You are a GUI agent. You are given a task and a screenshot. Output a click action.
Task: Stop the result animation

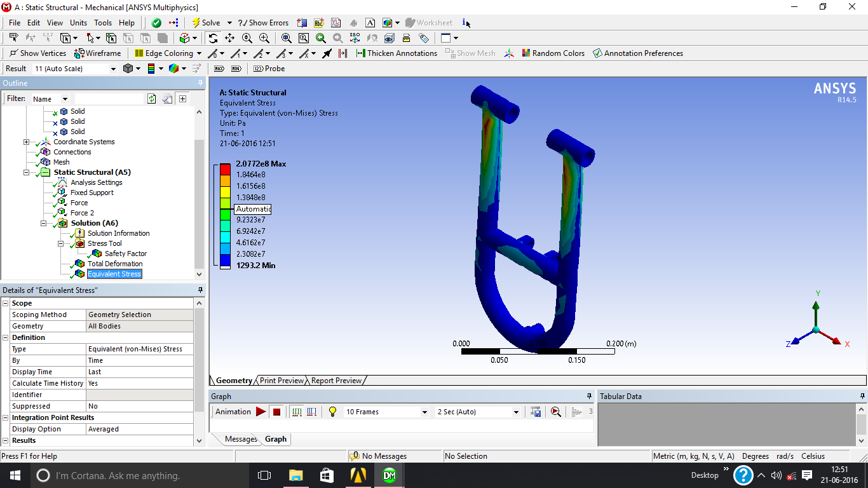click(x=276, y=412)
